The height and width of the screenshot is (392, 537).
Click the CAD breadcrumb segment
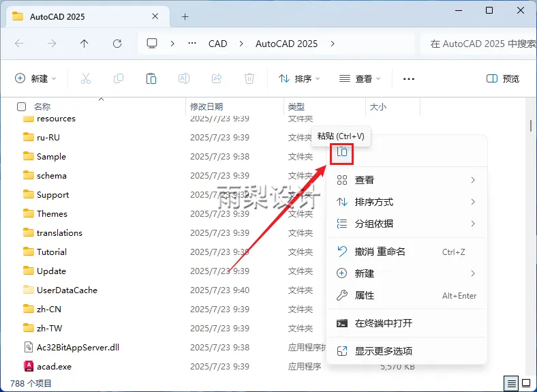[x=218, y=44]
